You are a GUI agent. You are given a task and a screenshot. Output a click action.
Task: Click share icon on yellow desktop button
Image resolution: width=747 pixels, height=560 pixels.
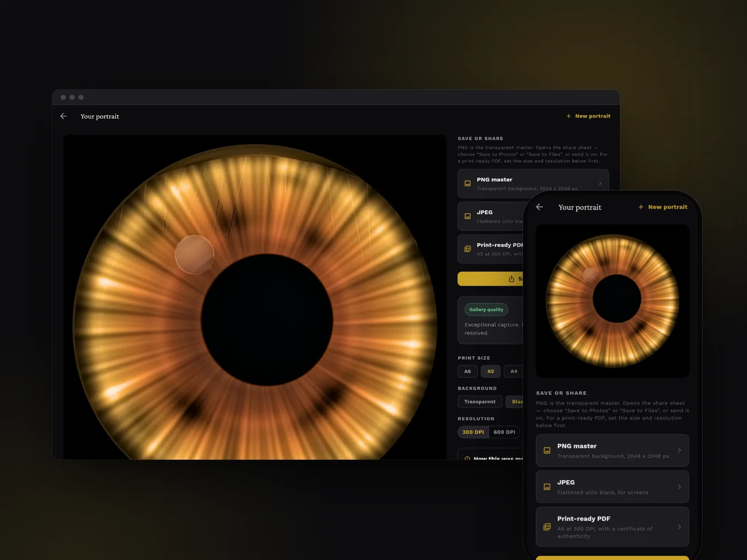click(x=511, y=279)
